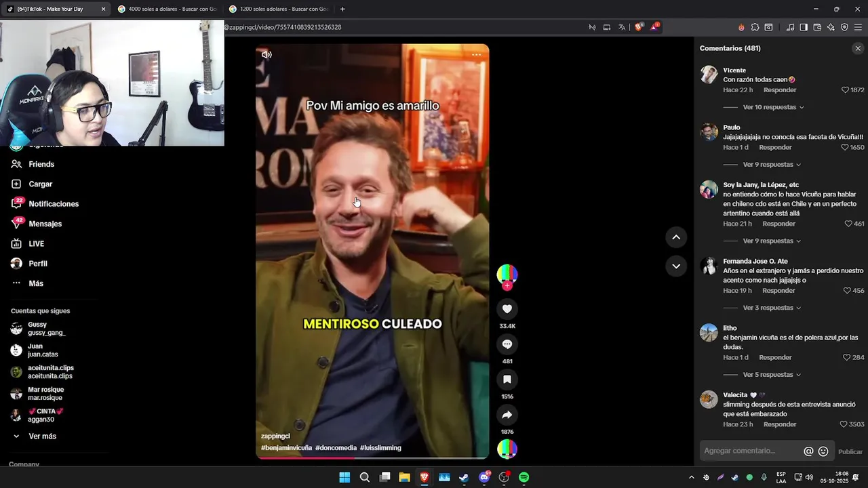Viewport: 868px width, 488px height.
Task: Like Valecita's comment
Action: point(844,424)
